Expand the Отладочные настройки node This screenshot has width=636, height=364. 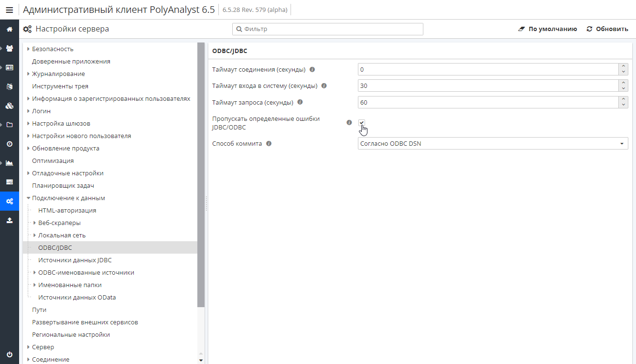click(x=29, y=173)
